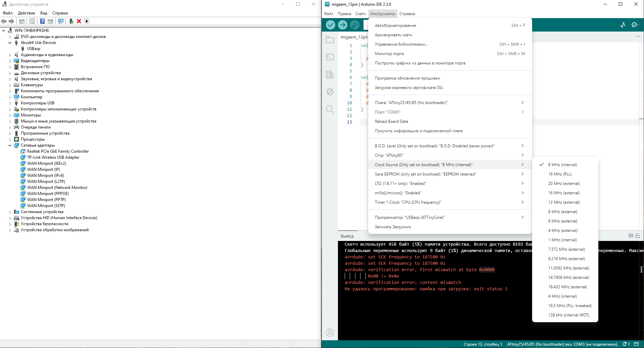Click the scan for hardware changes icon
644x348 pixels.
61,21
